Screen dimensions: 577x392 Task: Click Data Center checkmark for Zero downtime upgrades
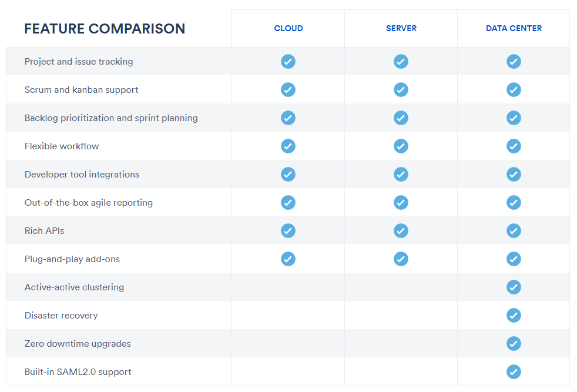[514, 343]
